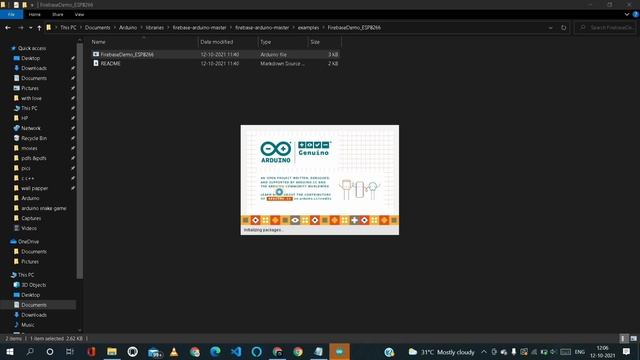Click This PC in the address path

(68, 28)
